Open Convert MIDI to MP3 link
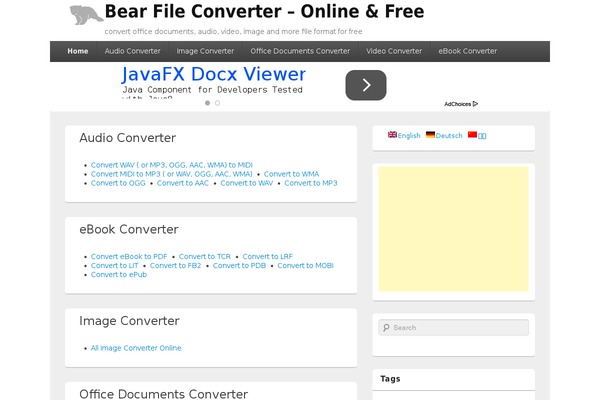 171,174
